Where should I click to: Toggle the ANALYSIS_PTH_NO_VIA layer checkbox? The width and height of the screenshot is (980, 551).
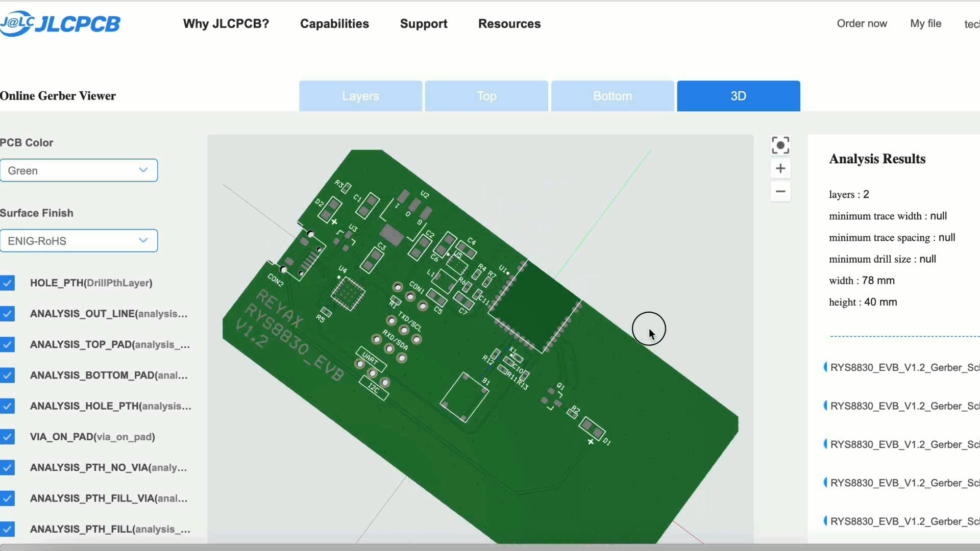pyautogui.click(x=7, y=467)
